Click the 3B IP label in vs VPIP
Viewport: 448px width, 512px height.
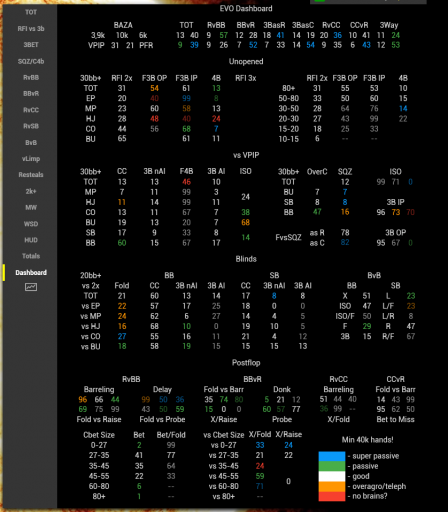pos(395,202)
